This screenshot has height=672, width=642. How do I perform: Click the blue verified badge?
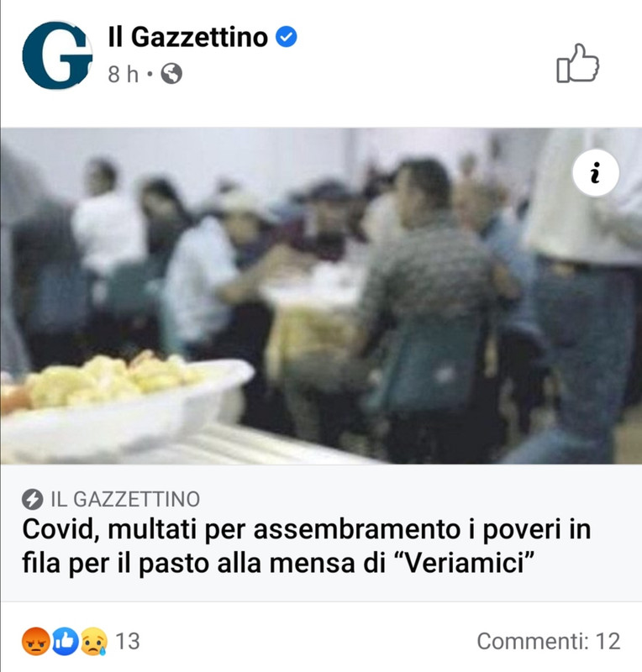point(286,37)
